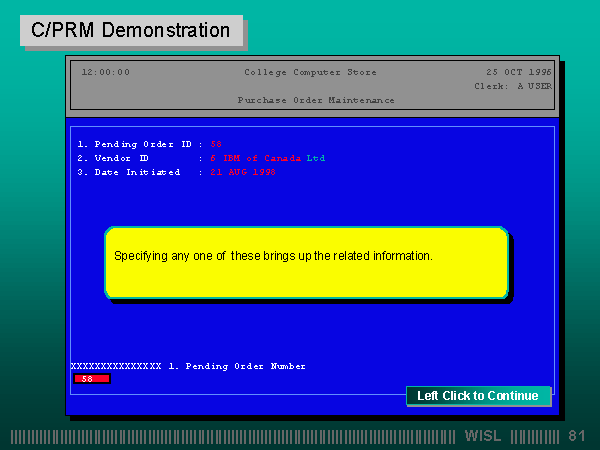The height and width of the screenshot is (450, 600).
Task: Click the yellow information message box
Action: [307, 263]
